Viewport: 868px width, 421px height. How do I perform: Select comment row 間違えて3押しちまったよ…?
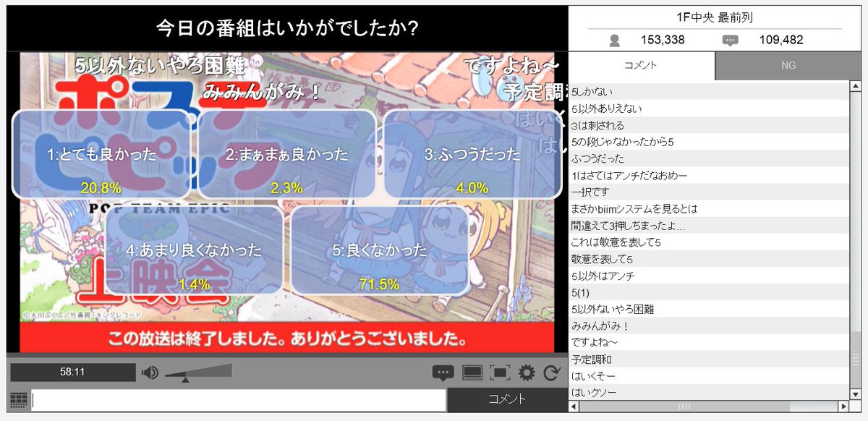pos(709,226)
